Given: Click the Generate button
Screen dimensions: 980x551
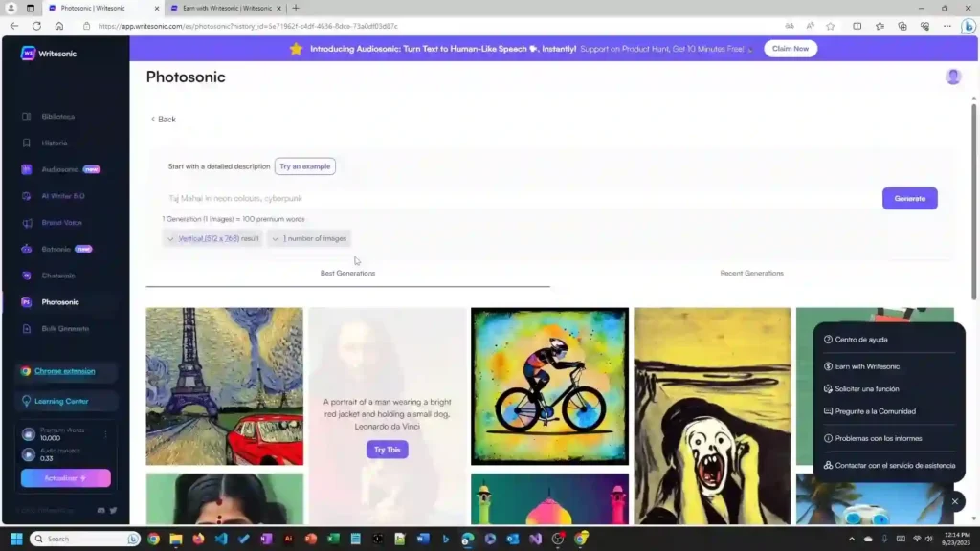Looking at the screenshot, I should (909, 199).
